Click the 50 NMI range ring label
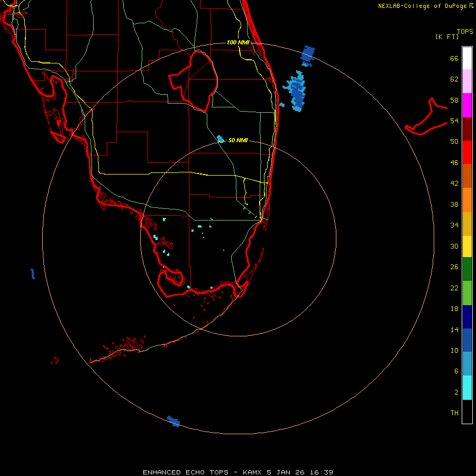Viewport: 476px width, 476px height. 238,140
